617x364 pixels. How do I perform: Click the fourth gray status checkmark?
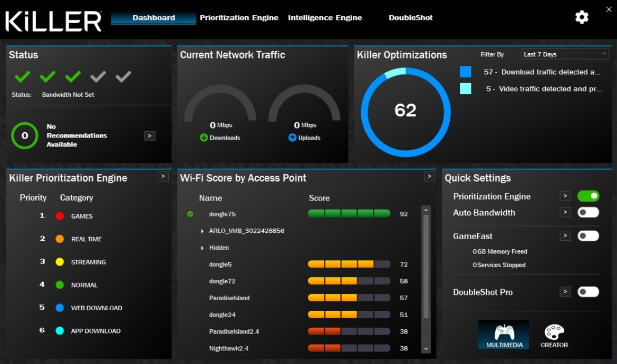98,76
